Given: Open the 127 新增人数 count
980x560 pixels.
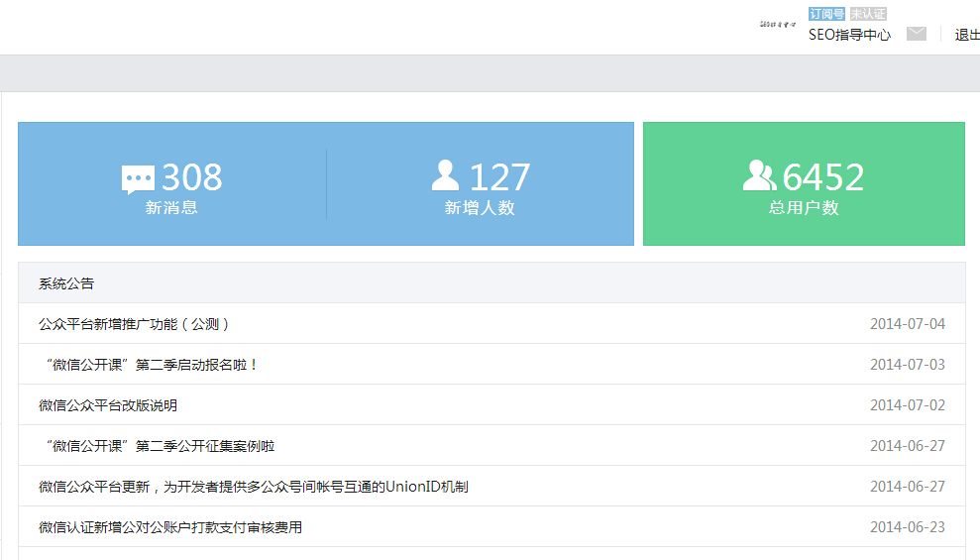Looking at the screenshot, I should (x=499, y=178).
